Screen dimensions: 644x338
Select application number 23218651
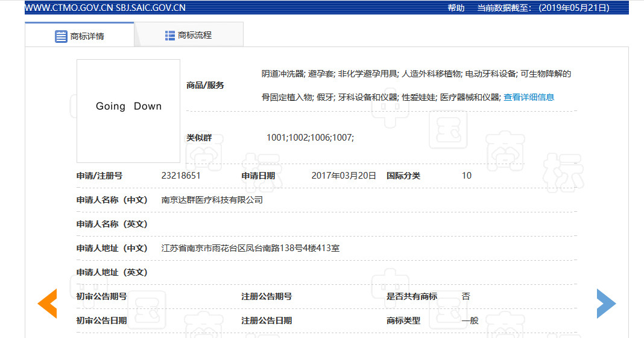tap(181, 176)
